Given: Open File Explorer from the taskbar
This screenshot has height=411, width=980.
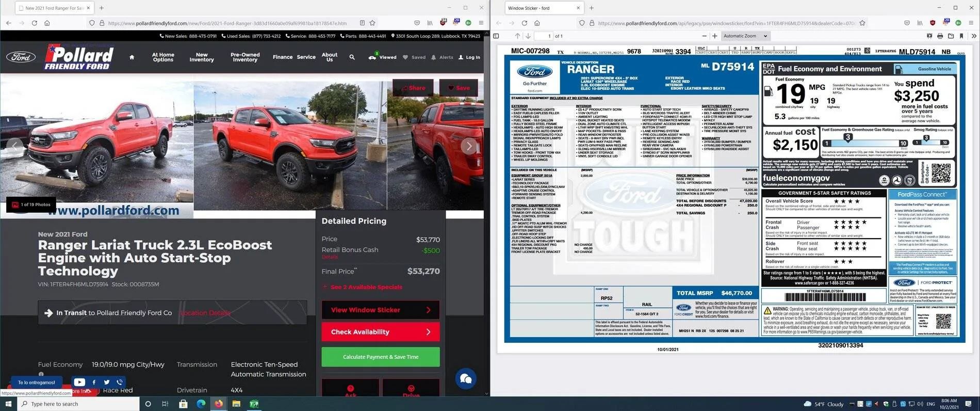Looking at the screenshot, I should [x=236, y=404].
